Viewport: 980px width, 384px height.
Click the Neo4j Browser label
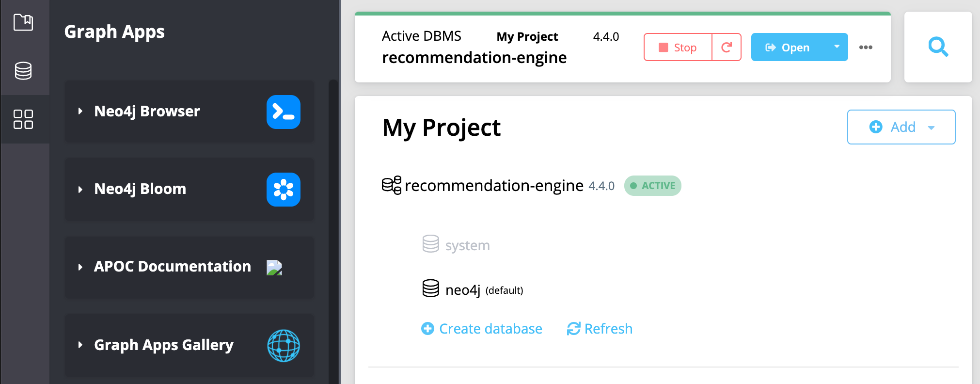tap(147, 111)
